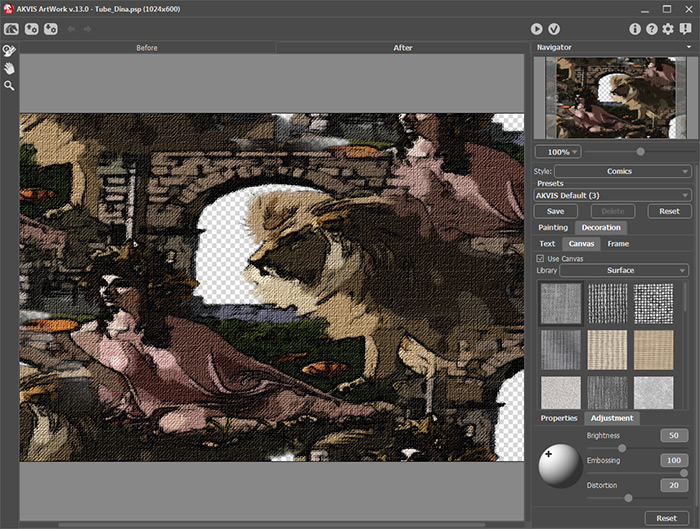
Task: Click the Reset button beside Delete
Action: click(669, 211)
